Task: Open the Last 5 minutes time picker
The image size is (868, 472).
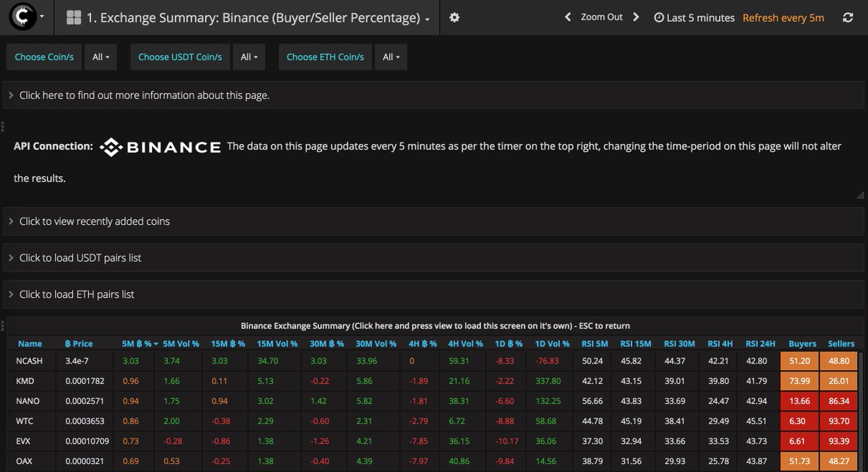Action: point(694,17)
